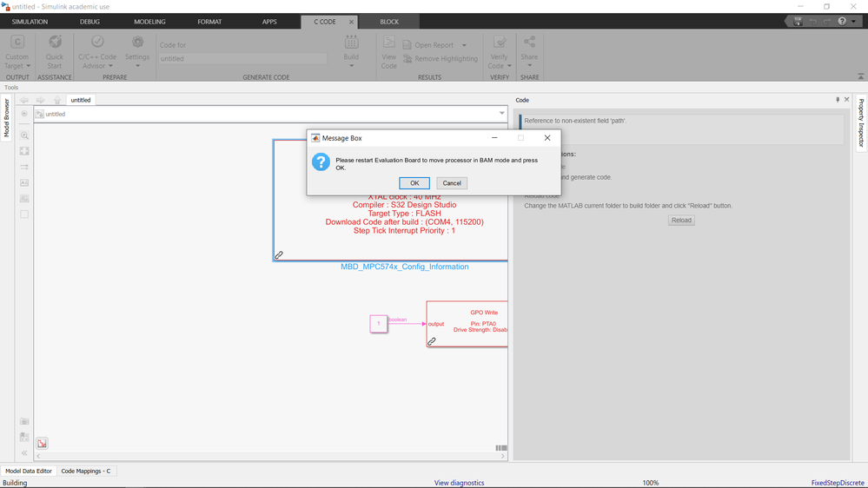Click the link badge on the config block

coord(279,255)
